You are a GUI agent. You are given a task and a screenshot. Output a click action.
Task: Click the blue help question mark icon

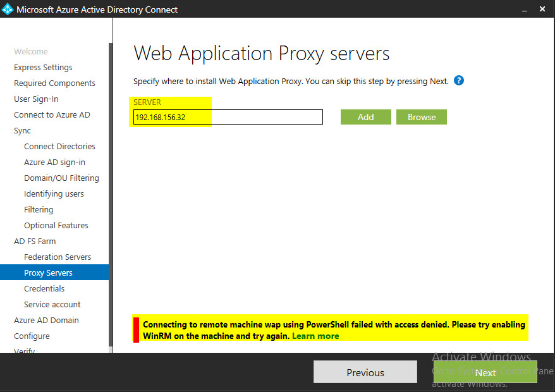coord(459,81)
